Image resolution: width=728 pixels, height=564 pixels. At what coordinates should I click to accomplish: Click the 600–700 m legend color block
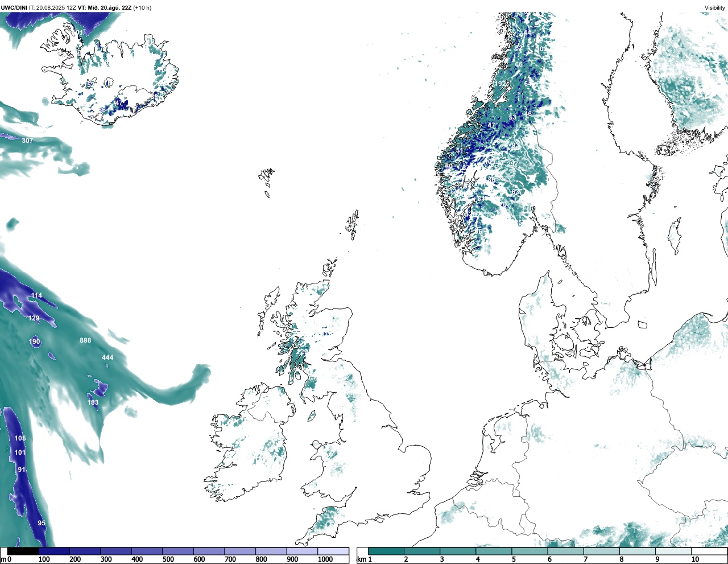tap(209, 551)
